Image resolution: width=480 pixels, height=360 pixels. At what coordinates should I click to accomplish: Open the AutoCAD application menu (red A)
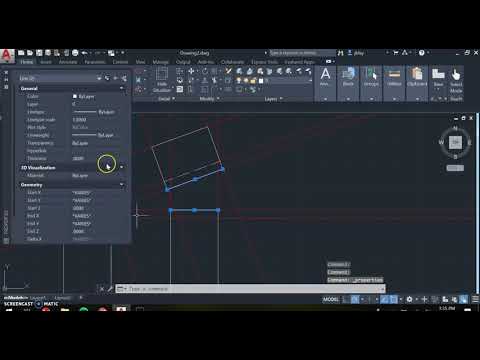[x=7, y=56]
